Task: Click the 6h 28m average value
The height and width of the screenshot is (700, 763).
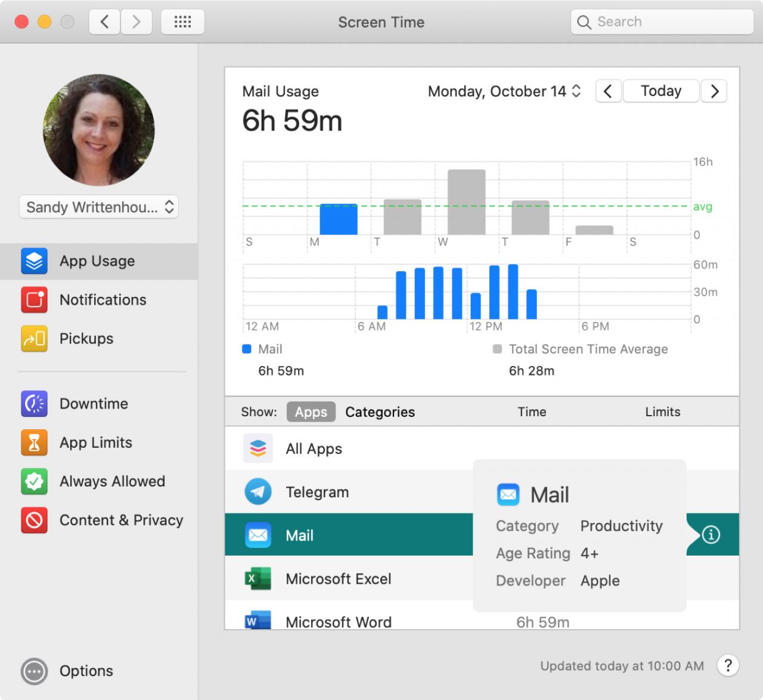Action: point(532,371)
